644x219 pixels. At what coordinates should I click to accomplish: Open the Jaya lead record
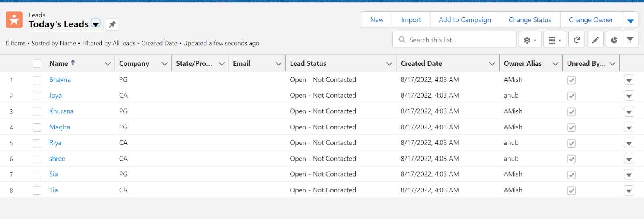click(x=56, y=96)
